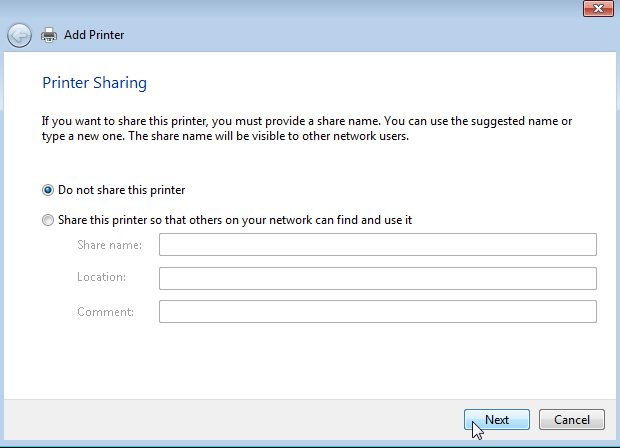Viewport: 620px width, 448px height.
Task: Click the Printer Sharing heading
Action: click(x=95, y=83)
